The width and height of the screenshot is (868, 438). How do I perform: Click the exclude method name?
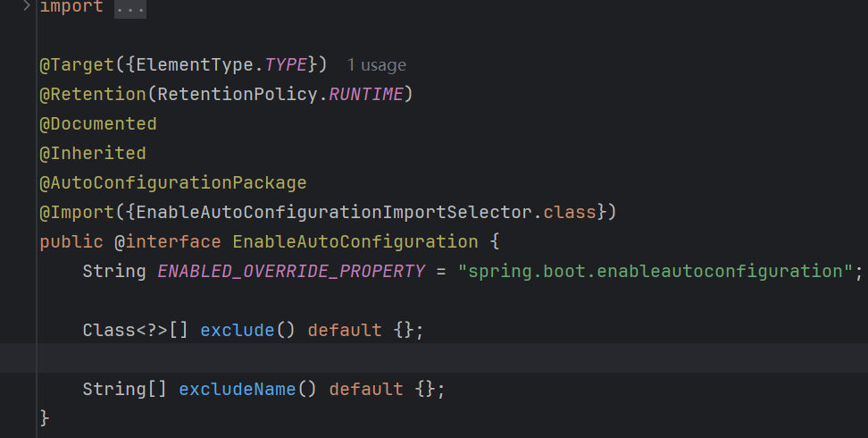coord(238,331)
